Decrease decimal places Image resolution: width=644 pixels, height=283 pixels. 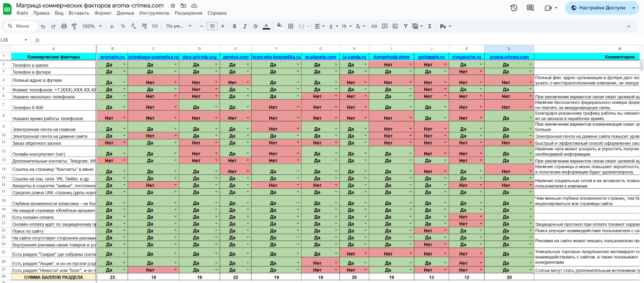133,26
